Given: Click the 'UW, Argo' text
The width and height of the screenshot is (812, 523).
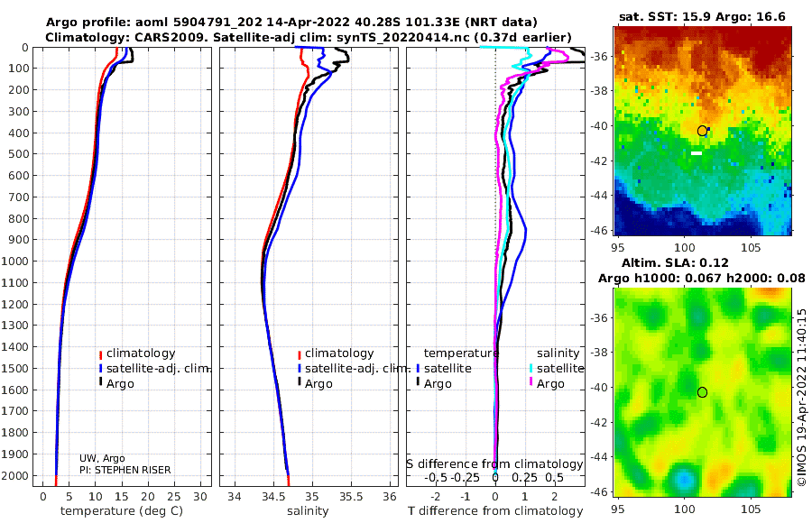Looking at the screenshot, I should (102, 458).
